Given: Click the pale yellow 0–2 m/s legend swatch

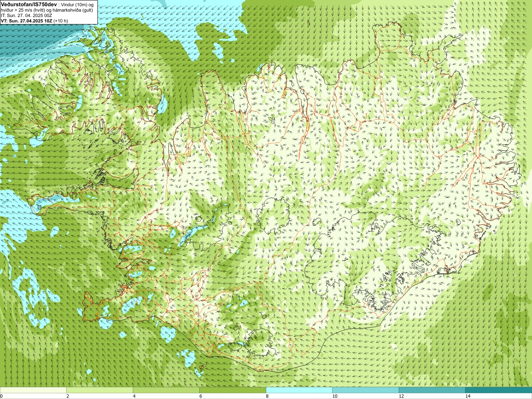Looking at the screenshot, I should [x=33, y=391].
